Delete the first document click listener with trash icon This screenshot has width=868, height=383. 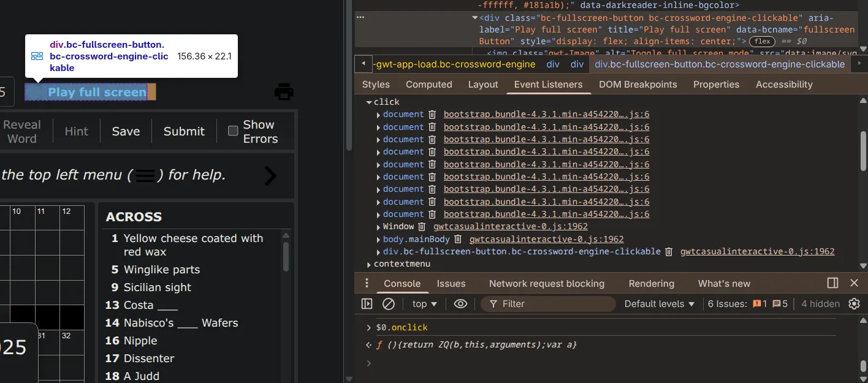pyautogui.click(x=432, y=114)
